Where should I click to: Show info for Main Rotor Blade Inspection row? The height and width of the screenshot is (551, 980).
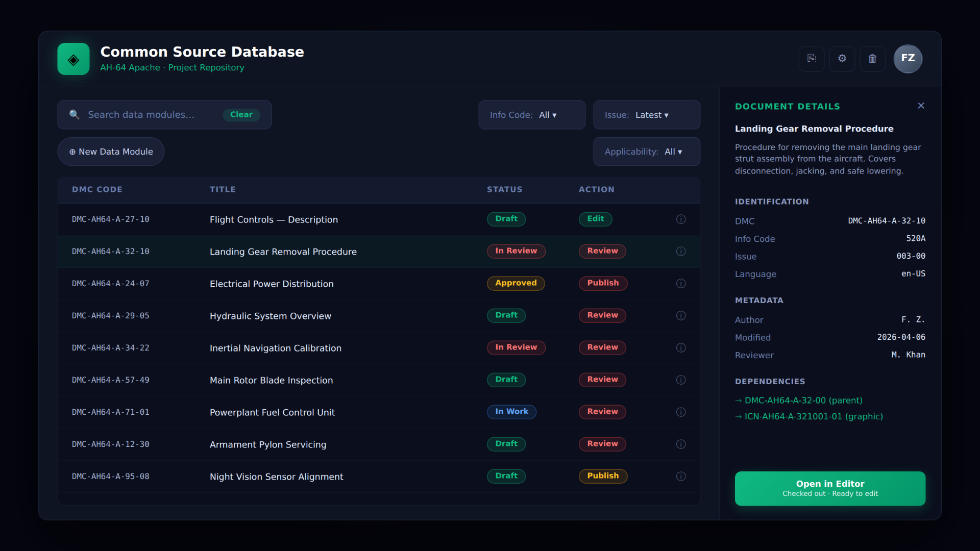pos(681,380)
